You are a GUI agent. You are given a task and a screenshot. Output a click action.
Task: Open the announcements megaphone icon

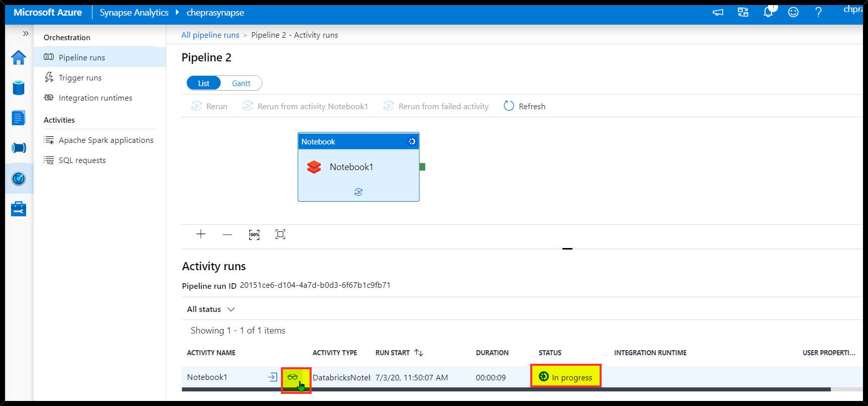coord(718,12)
